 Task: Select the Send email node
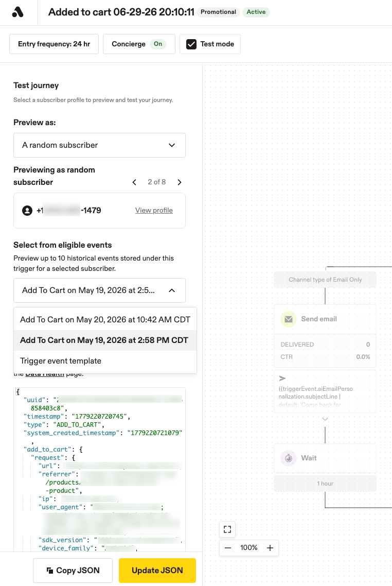[x=325, y=319]
